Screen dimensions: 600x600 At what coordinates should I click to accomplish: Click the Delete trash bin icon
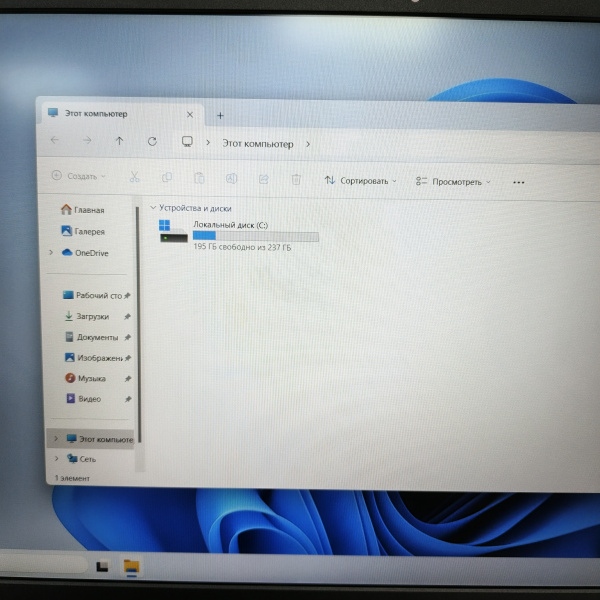296,179
